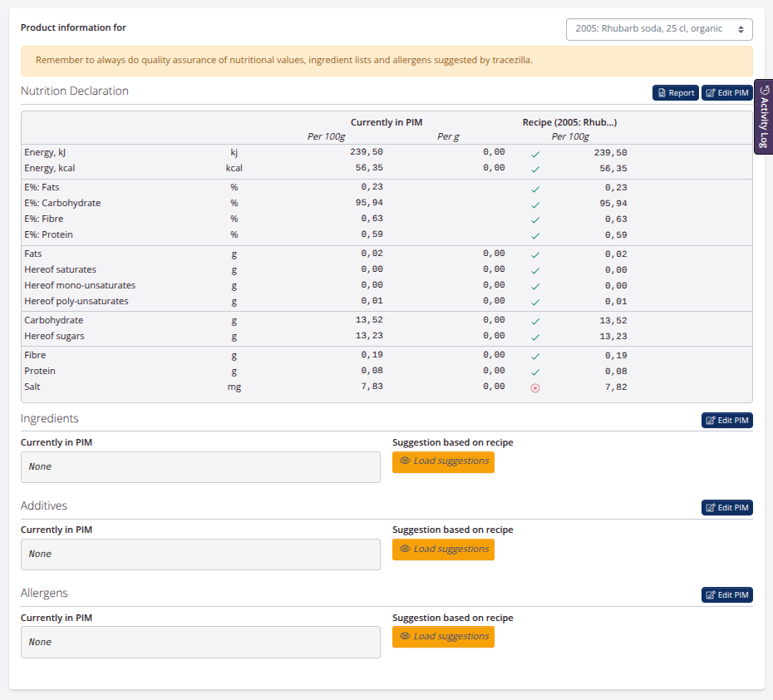The width and height of the screenshot is (773, 700).
Task: Click the Report button
Action: [x=675, y=93]
